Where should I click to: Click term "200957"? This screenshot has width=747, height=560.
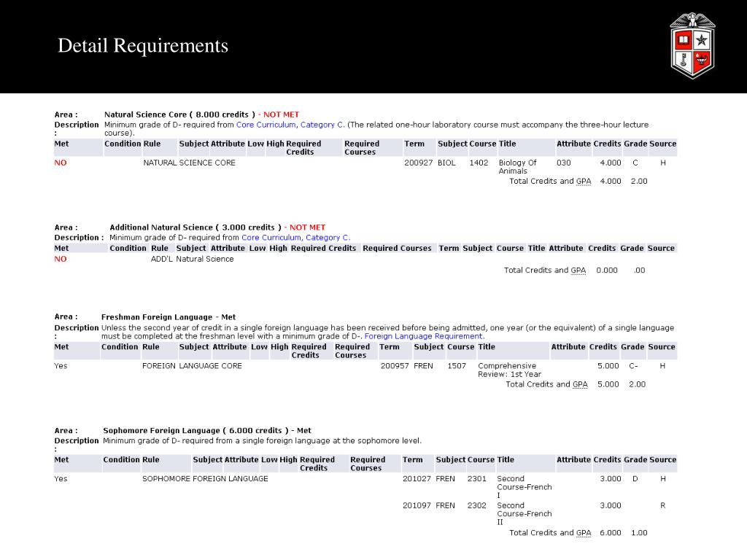pos(395,366)
